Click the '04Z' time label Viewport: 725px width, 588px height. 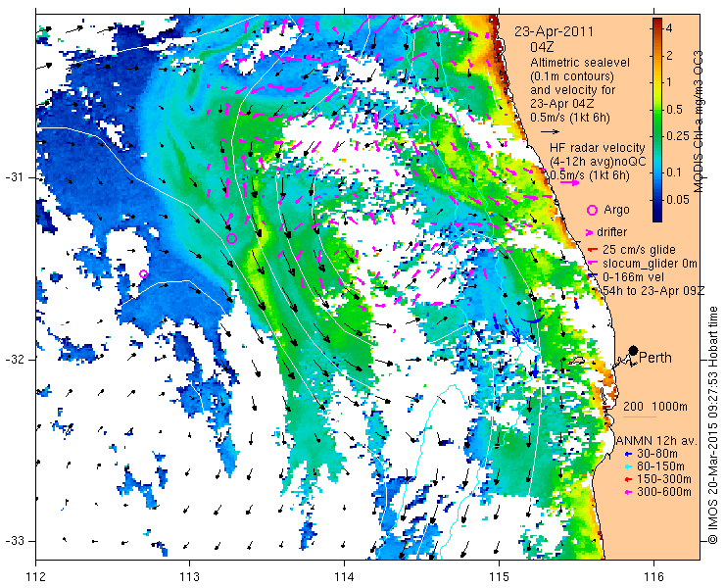click(x=543, y=47)
